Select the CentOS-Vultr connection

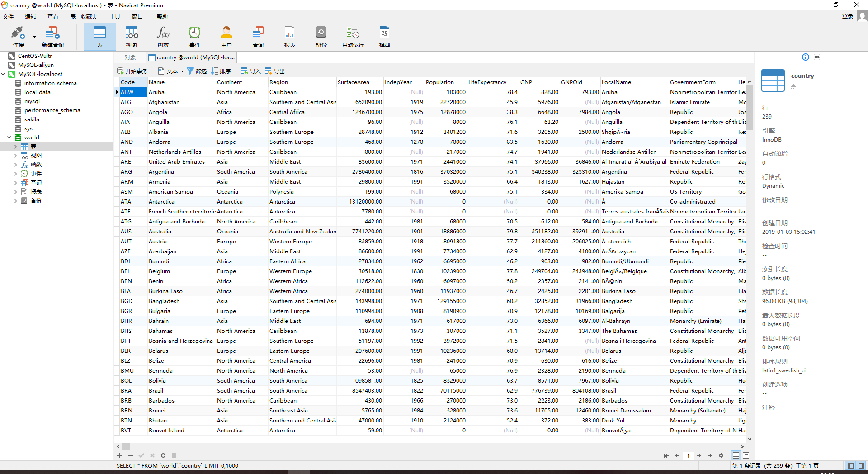(35, 56)
